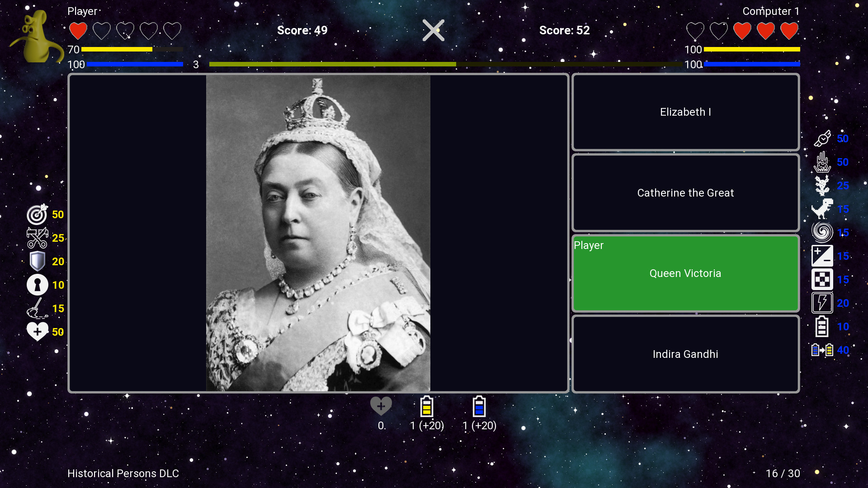Activate the lightning bolt powerup costing 20

pos(822,303)
